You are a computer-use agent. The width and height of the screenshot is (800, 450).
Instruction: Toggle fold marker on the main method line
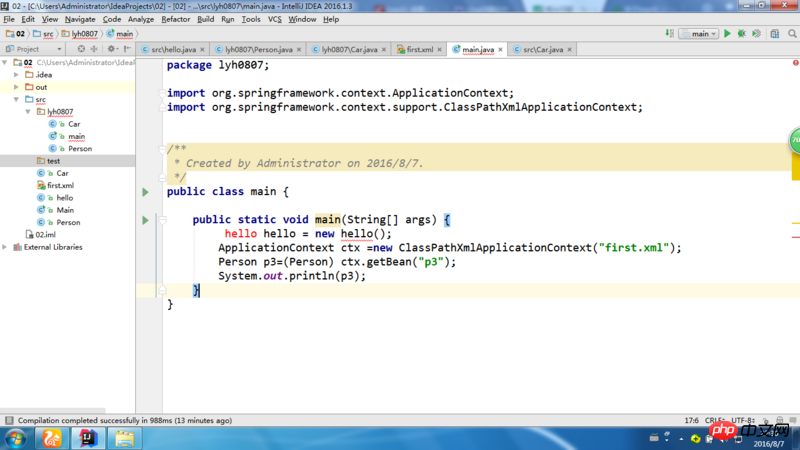pyautogui.click(x=162, y=220)
